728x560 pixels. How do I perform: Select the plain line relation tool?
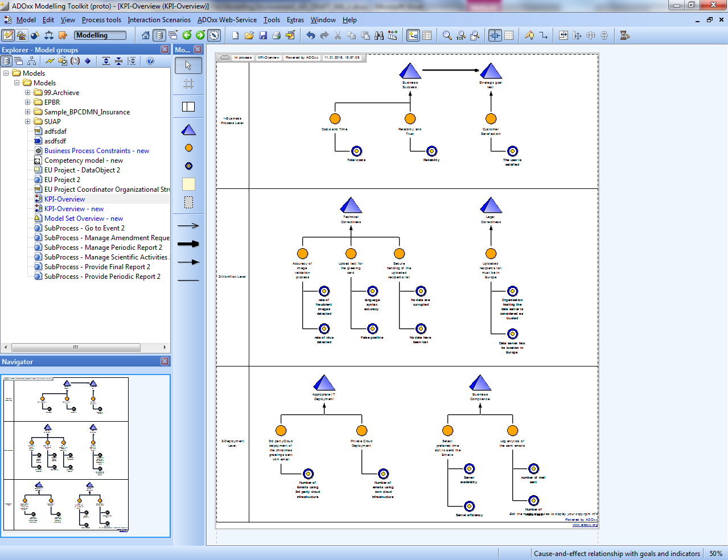point(188,281)
